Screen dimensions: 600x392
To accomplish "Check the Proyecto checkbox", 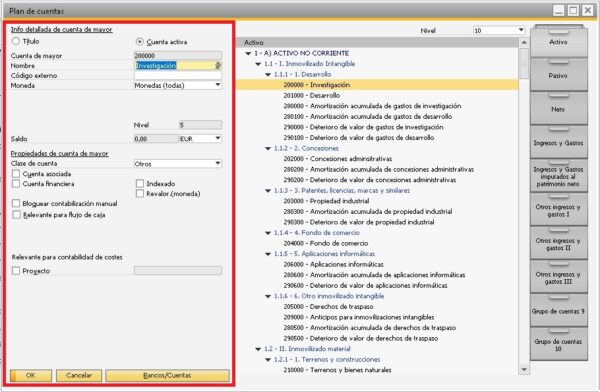I will 16,271.
